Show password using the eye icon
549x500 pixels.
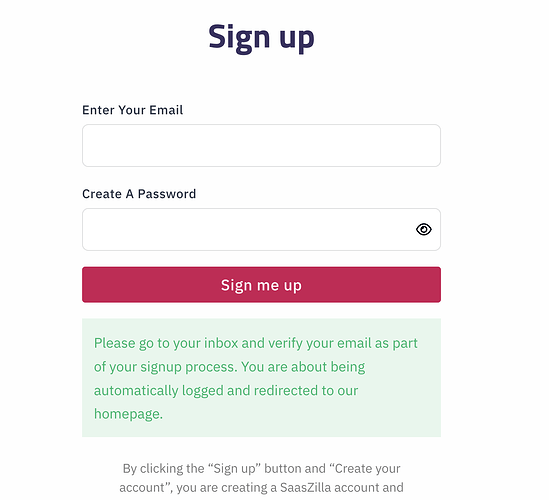(424, 229)
